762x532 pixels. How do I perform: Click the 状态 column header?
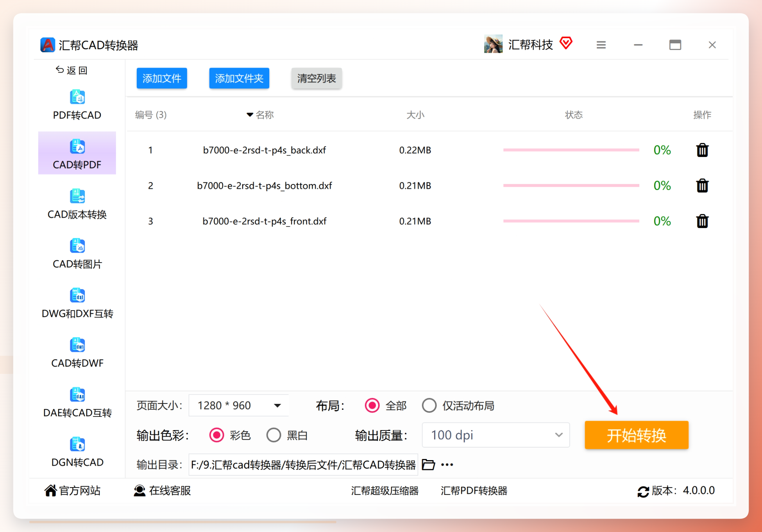tap(574, 115)
